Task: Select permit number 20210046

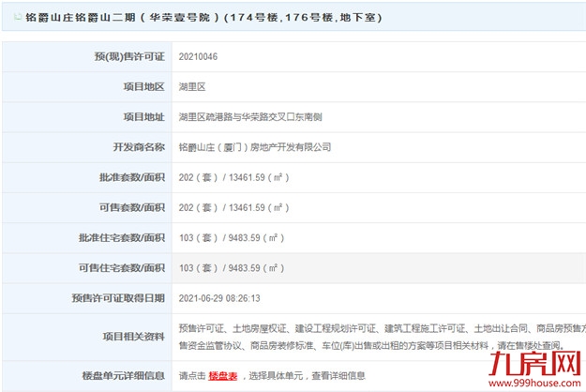Action: click(x=198, y=57)
